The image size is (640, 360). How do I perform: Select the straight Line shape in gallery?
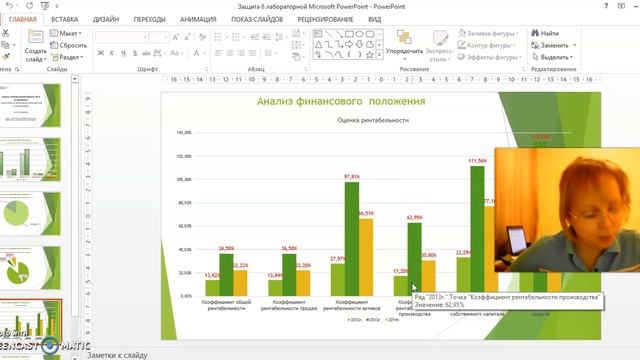click(x=329, y=34)
